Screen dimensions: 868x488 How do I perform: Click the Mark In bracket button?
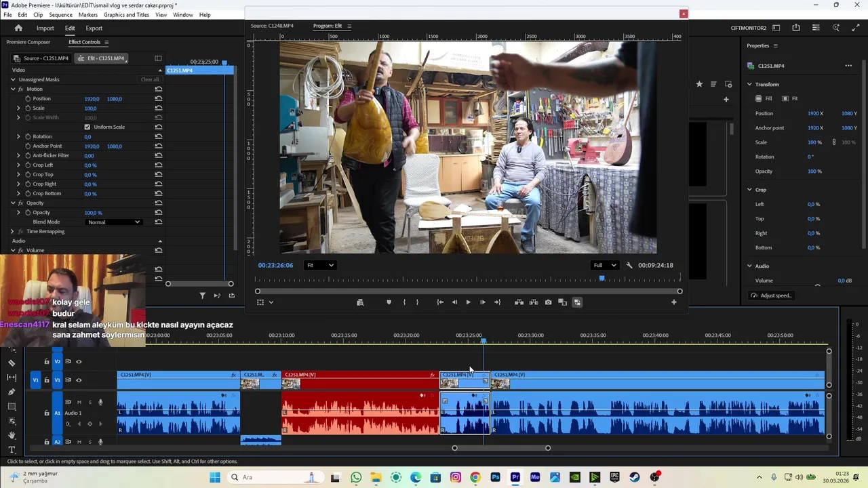pos(404,302)
